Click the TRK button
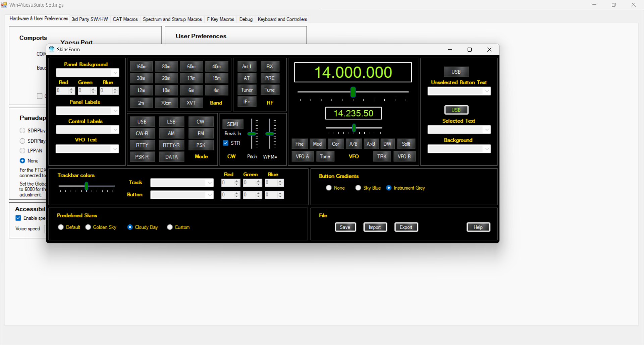 382,156
